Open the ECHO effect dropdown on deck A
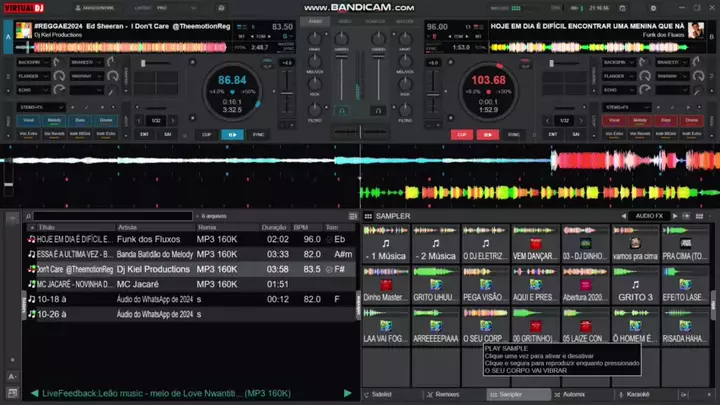Screen dimensions: 720x405 coord(33,90)
